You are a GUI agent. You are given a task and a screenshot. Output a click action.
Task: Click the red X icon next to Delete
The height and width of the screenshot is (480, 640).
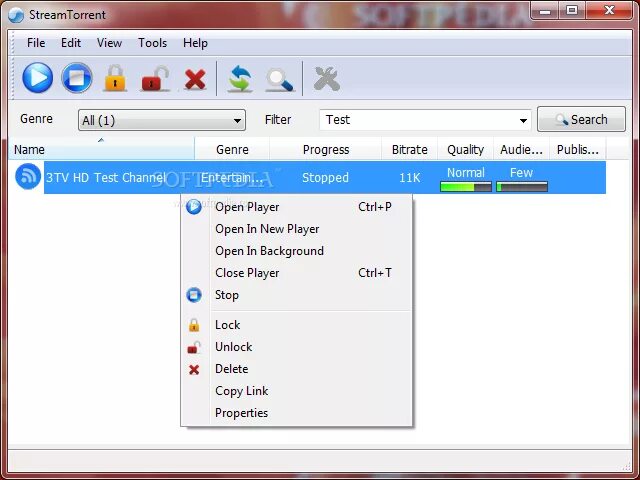[194, 369]
